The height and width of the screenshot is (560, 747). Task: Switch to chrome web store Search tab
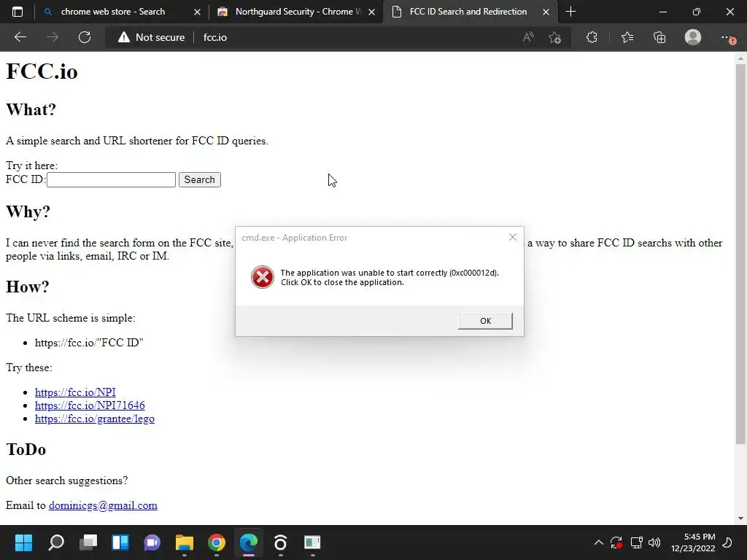tap(113, 12)
